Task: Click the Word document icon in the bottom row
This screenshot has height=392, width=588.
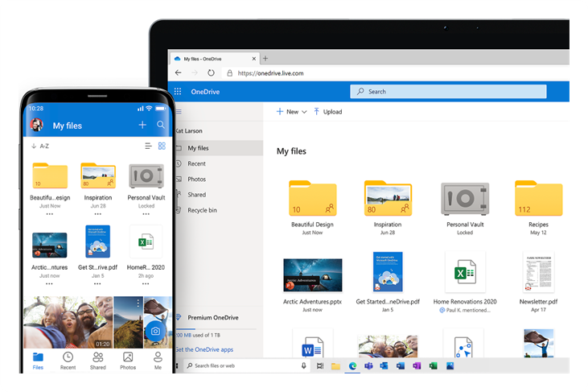Action: 312,345
